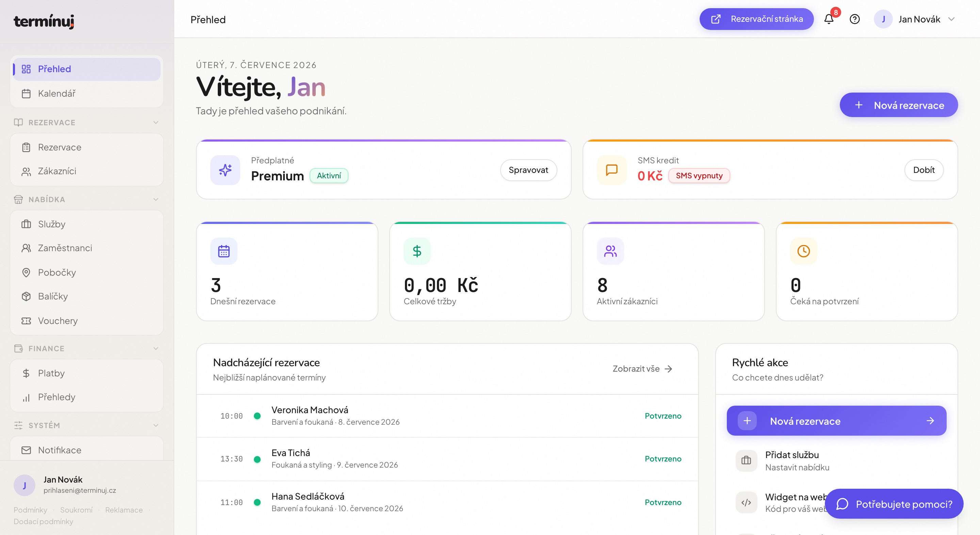Click Přidat službu quick action
The width and height of the screenshot is (980, 535).
pos(836,461)
